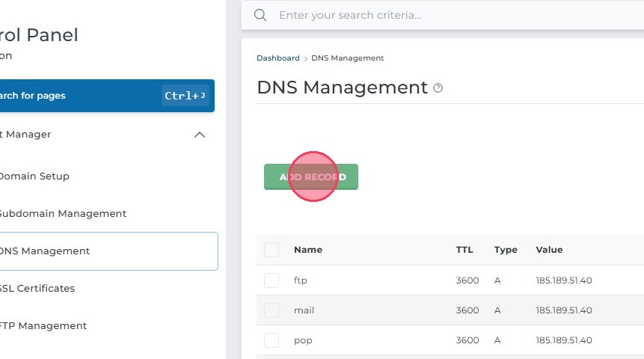The height and width of the screenshot is (359, 644).
Task: Open FTP Management in the sidebar
Action: (43, 326)
